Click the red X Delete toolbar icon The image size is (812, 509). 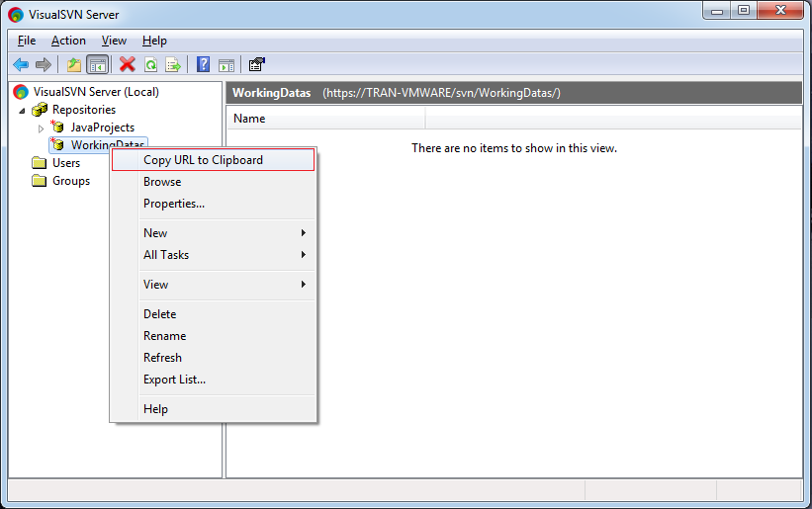[x=127, y=64]
